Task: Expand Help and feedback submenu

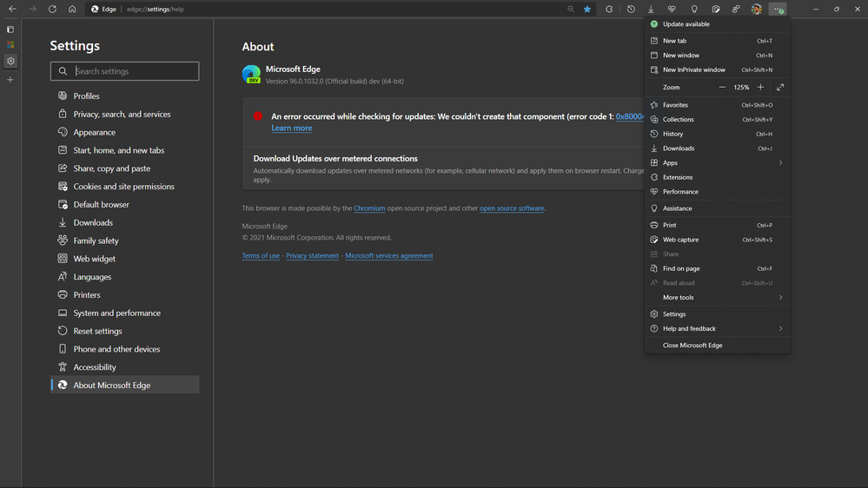Action: coord(780,328)
